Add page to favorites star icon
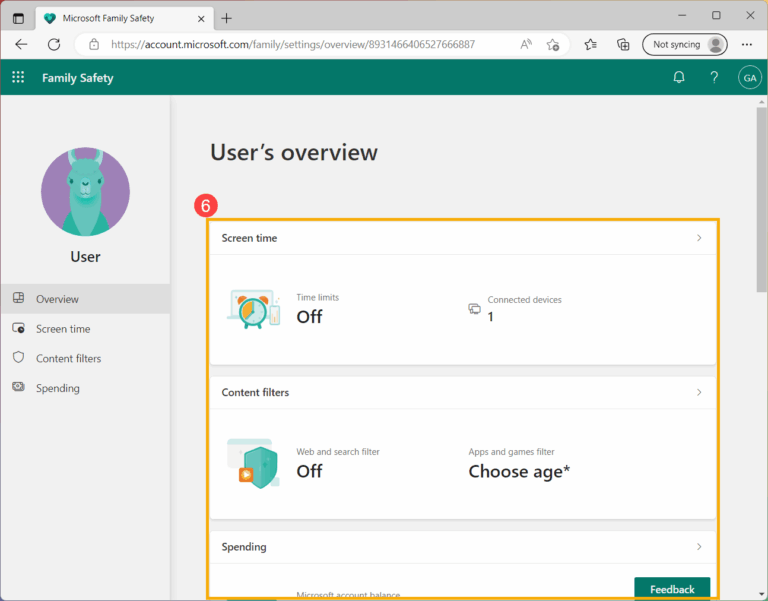This screenshot has height=601, width=768. 553,44
